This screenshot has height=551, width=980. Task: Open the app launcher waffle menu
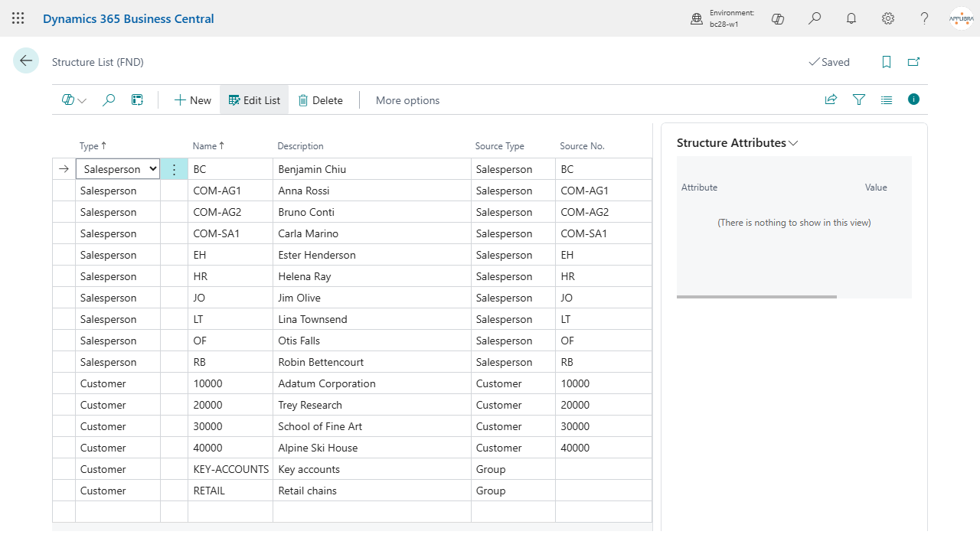click(x=18, y=18)
